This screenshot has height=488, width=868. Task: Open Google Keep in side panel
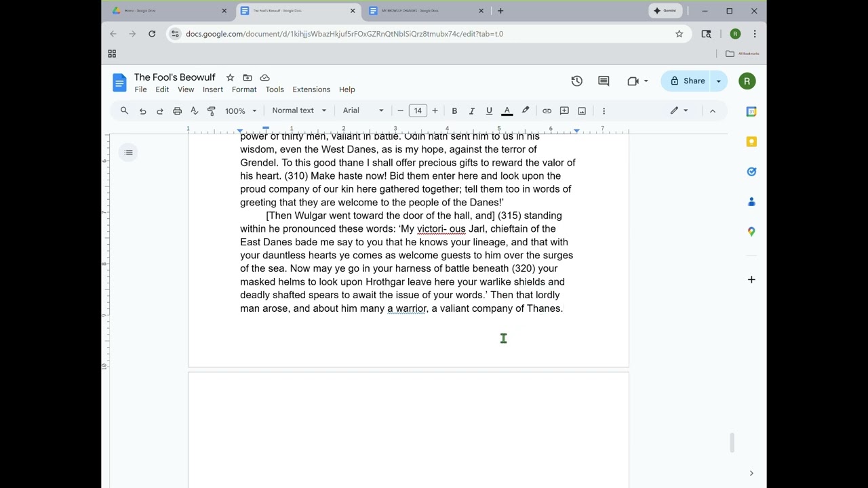[x=751, y=142]
